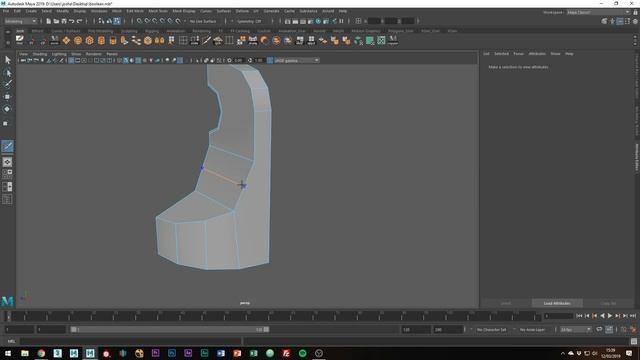Viewport: 640px width, 360px height.
Task: Open the No Character Set dropdown
Action: coord(491,329)
